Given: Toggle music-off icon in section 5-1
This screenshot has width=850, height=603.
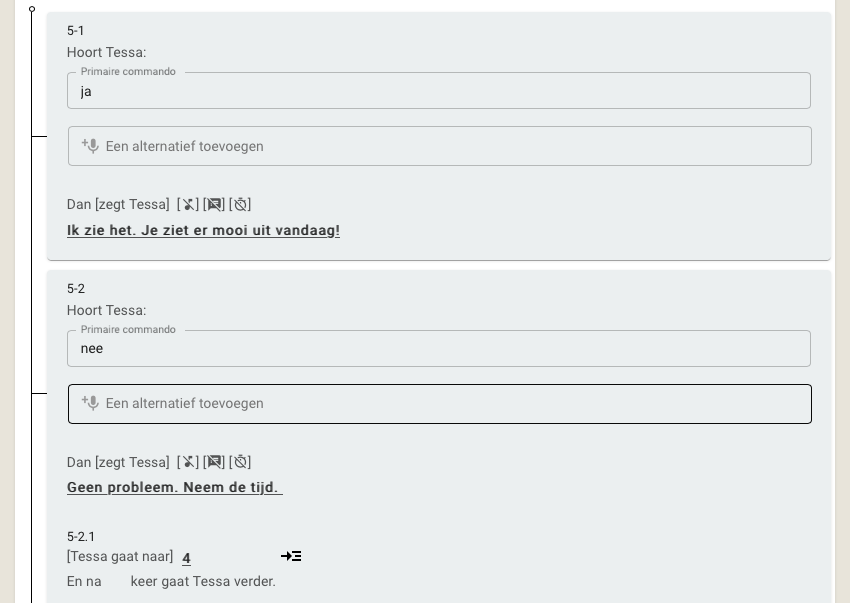Looking at the screenshot, I should click(x=188, y=204).
